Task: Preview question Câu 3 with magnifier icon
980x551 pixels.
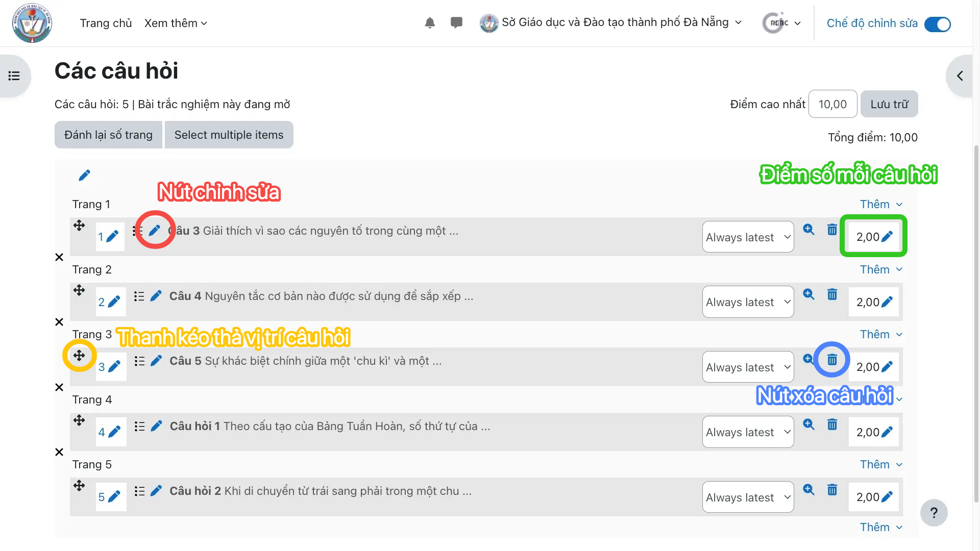Action: coord(808,230)
